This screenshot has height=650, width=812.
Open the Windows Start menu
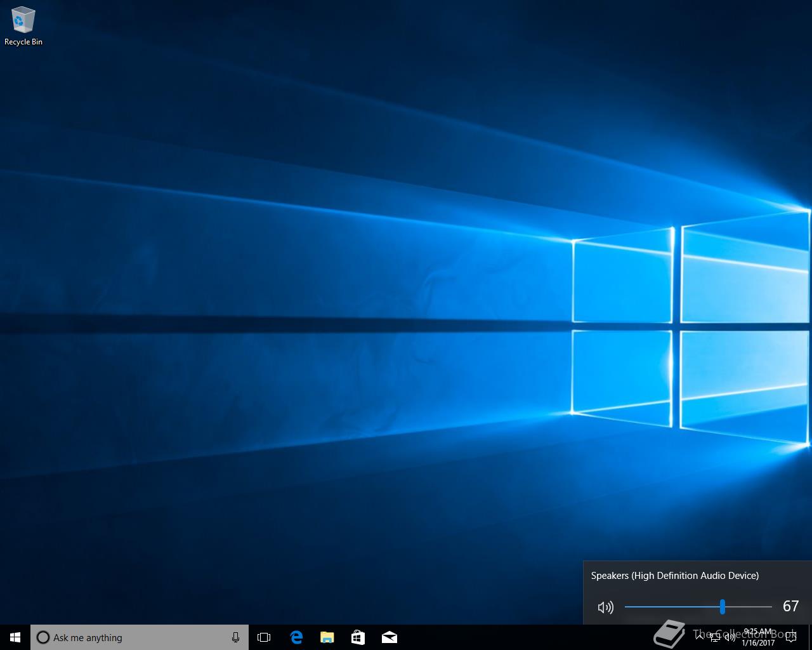(x=15, y=637)
